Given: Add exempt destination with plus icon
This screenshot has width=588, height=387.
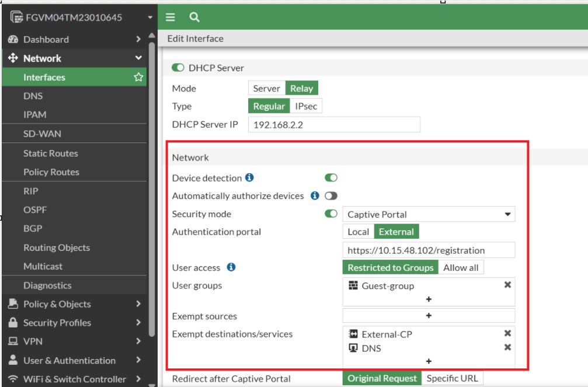Looking at the screenshot, I should point(429,361).
